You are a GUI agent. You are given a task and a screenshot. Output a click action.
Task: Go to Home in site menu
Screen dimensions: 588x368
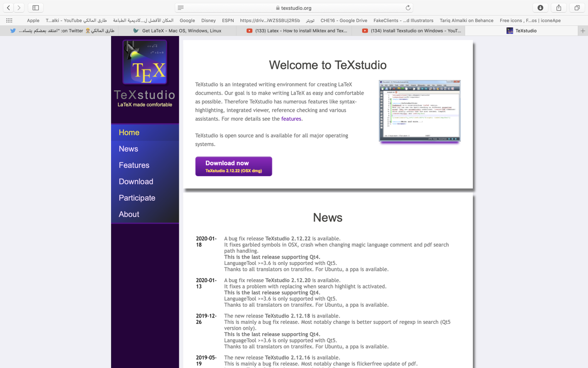[145, 132]
